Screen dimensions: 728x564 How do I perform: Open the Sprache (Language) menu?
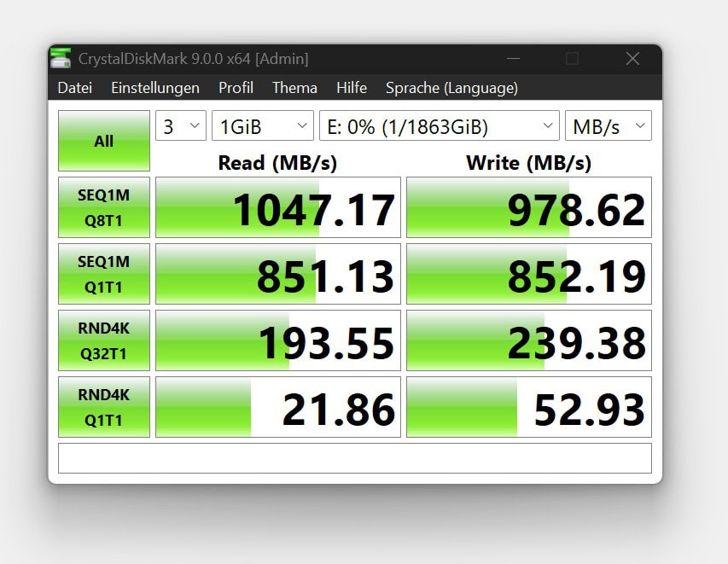[451, 88]
